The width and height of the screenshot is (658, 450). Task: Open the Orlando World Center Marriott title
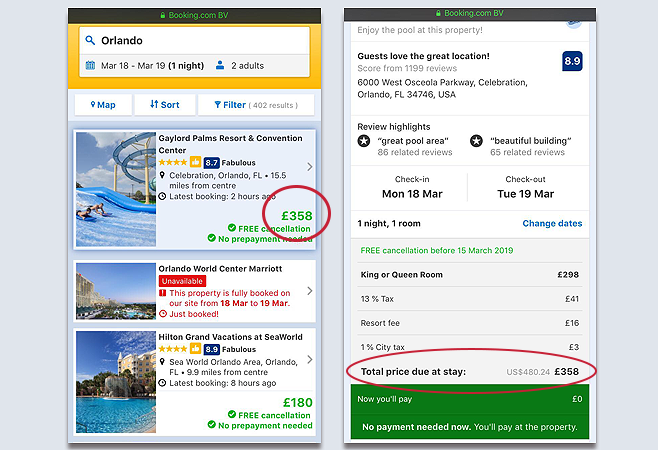[x=220, y=269]
